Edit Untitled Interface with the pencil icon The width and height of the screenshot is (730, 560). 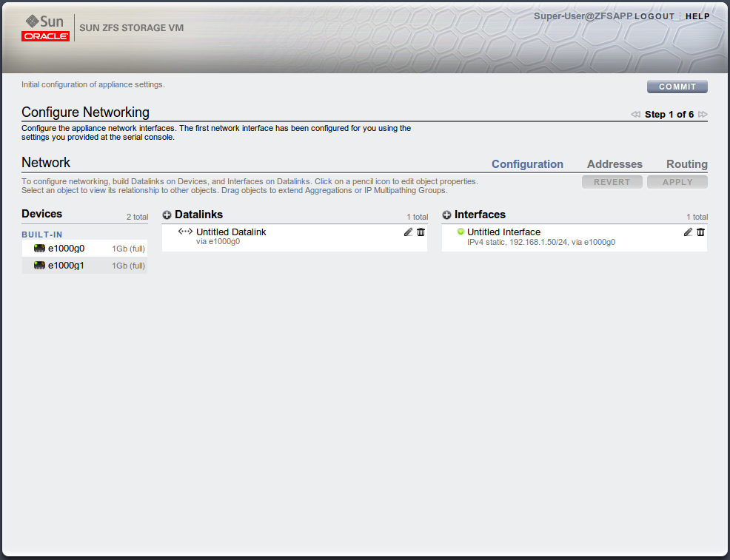(x=688, y=232)
